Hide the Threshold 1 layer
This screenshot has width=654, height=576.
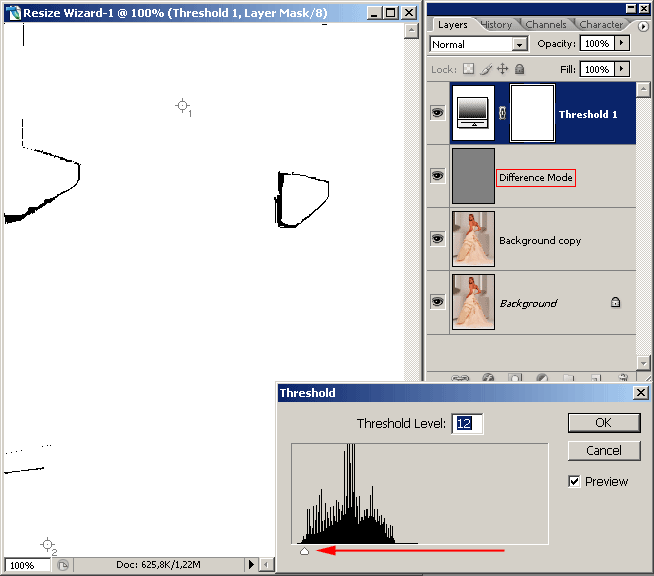coord(437,114)
